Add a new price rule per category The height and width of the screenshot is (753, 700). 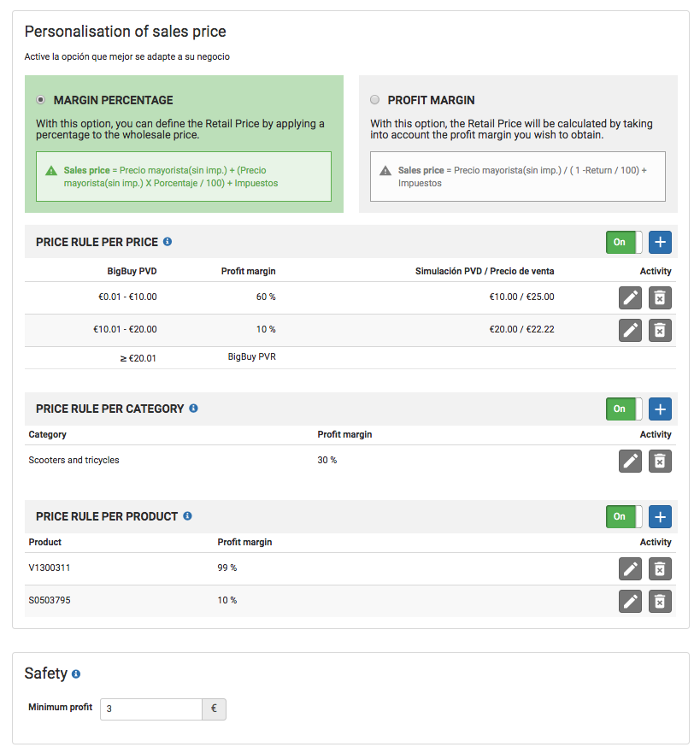click(x=660, y=409)
